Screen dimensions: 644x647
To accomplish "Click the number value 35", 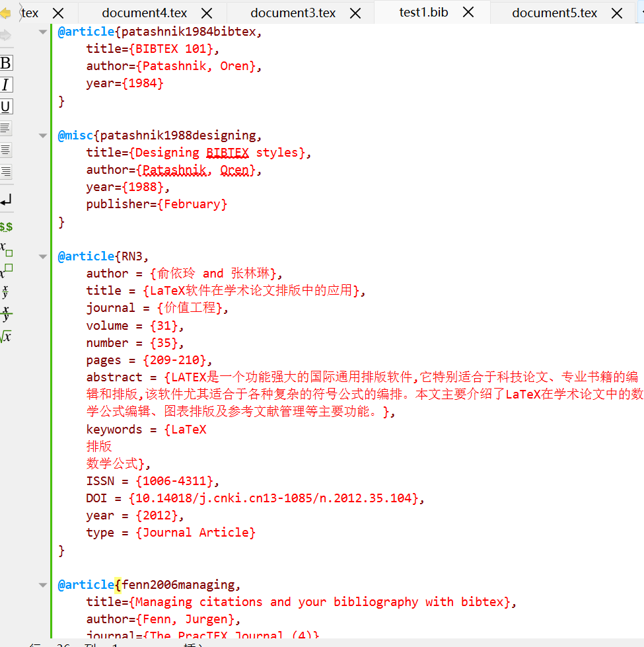I will tap(164, 343).
